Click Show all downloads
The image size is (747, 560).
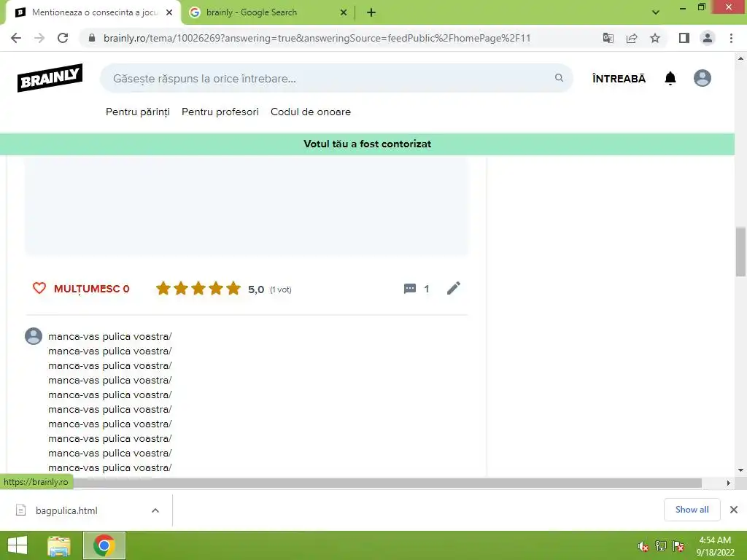click(x=692, y=510)
